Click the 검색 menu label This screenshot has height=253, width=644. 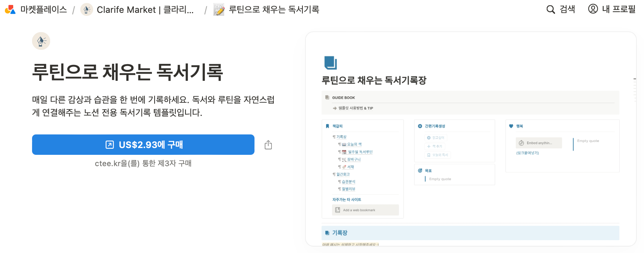coord(567,9)
